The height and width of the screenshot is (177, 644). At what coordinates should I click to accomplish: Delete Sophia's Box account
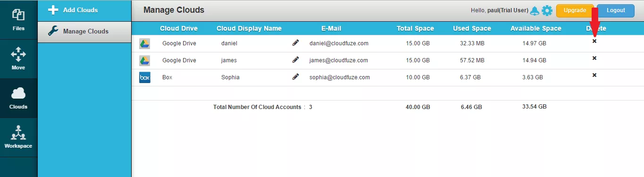coord(594,75)
